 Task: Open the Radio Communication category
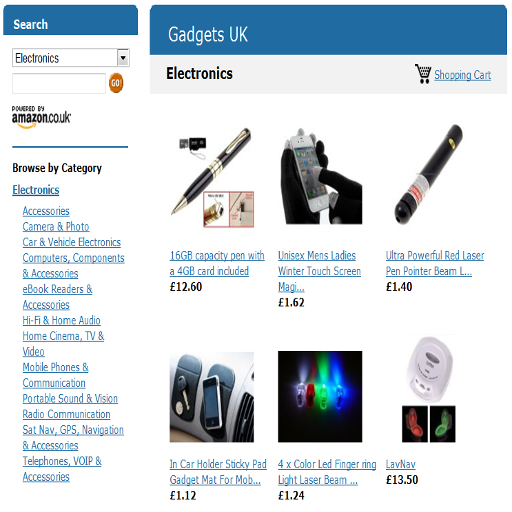point(66,414)
